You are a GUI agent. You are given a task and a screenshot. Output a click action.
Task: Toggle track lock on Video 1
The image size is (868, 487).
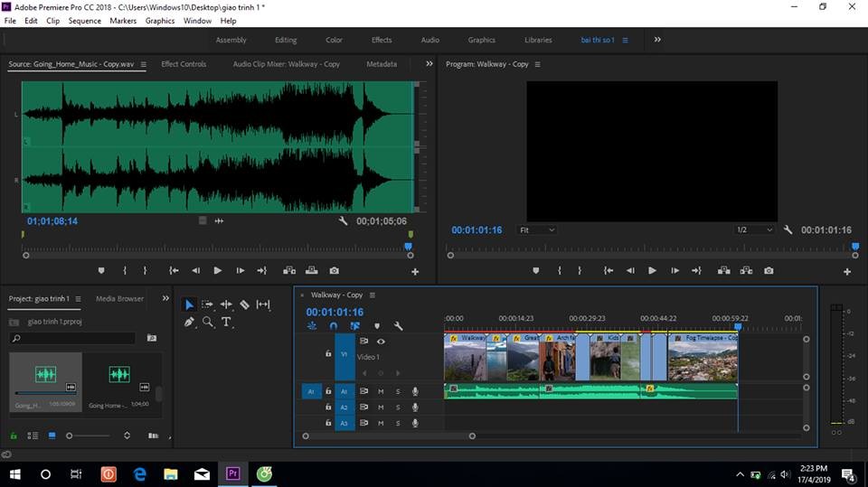328,353
